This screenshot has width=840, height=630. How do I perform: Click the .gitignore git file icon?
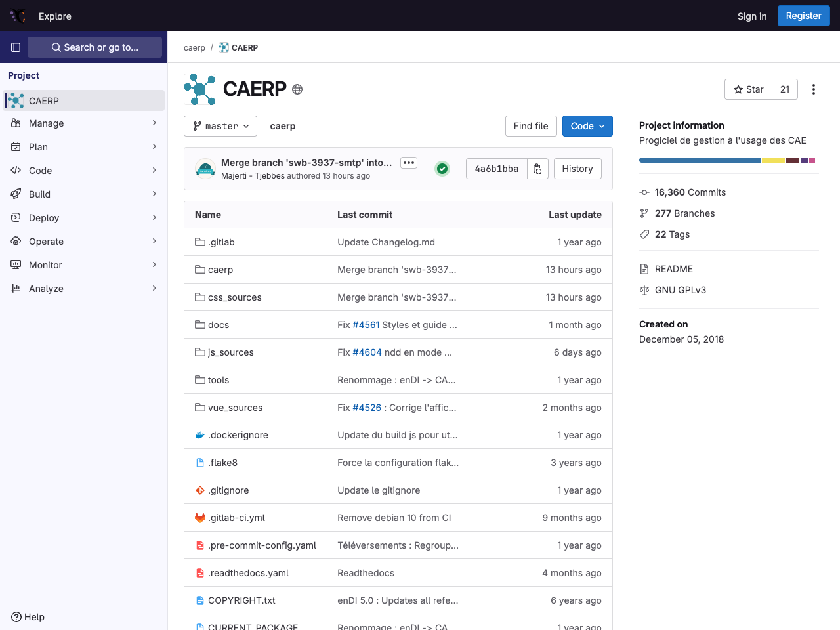[x=200, y=490]
